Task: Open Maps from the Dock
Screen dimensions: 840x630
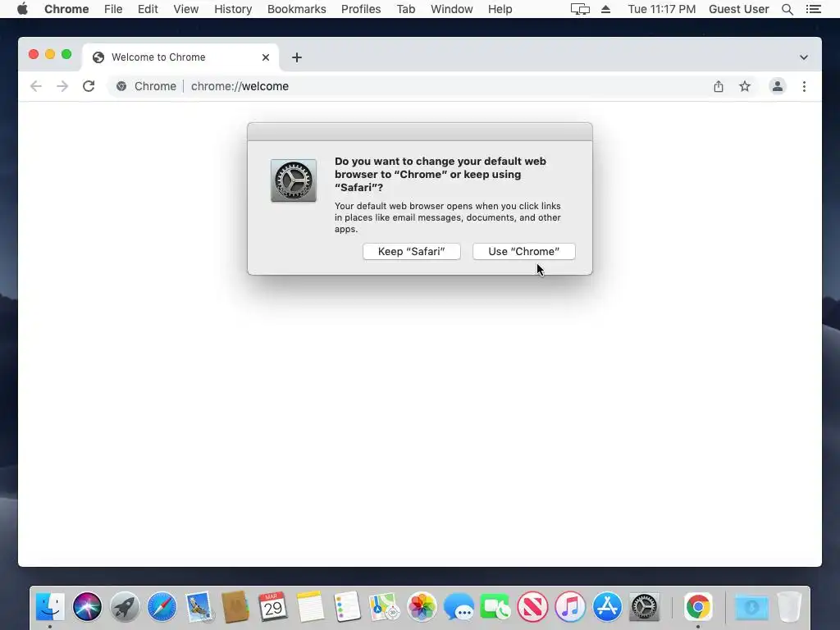Action: (385, 607)
